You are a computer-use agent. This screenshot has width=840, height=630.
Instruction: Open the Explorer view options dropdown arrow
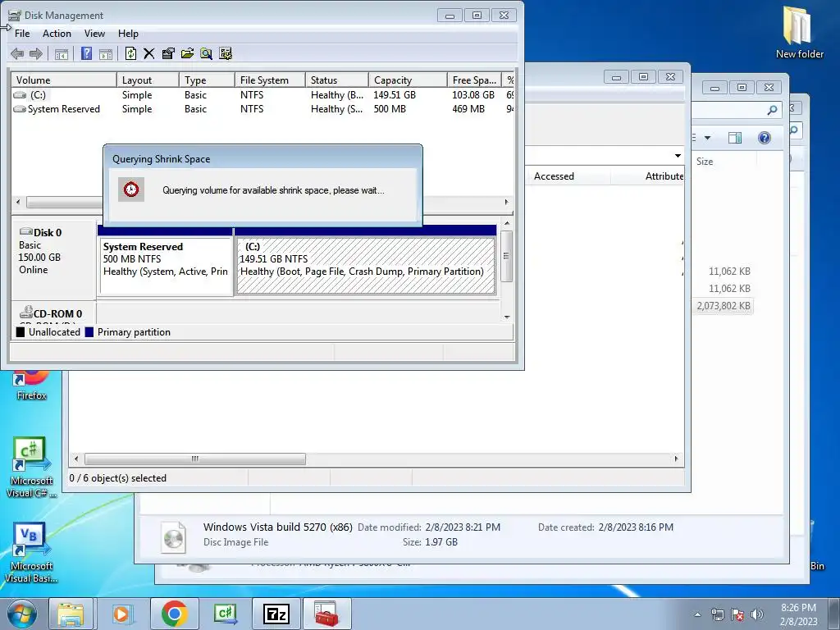[x=707, y=138]
